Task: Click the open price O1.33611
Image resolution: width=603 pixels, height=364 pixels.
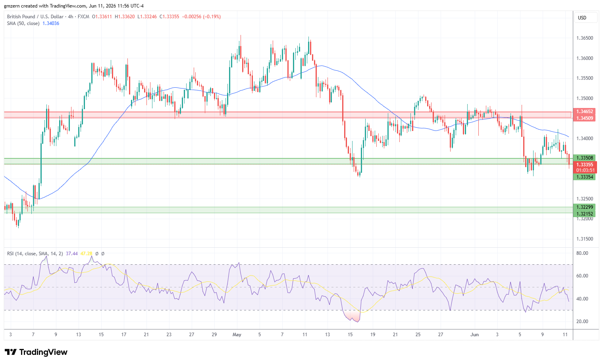Action: [102, 17]
